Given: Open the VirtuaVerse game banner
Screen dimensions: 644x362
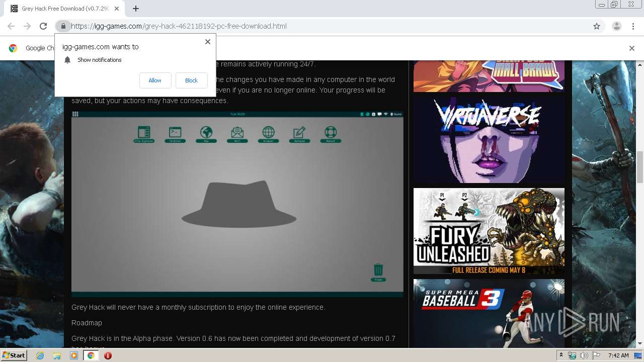Looking at the screenshot, I should point(489,140).
